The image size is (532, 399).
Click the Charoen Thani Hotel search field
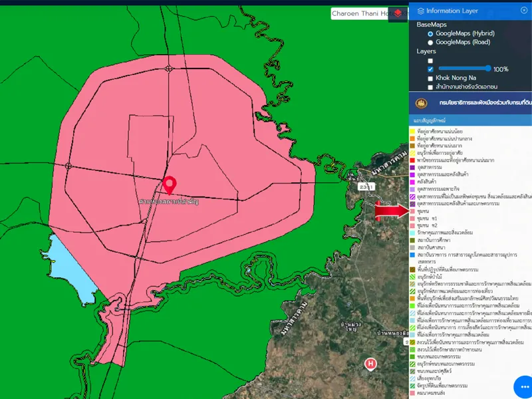tap(360, 13)
